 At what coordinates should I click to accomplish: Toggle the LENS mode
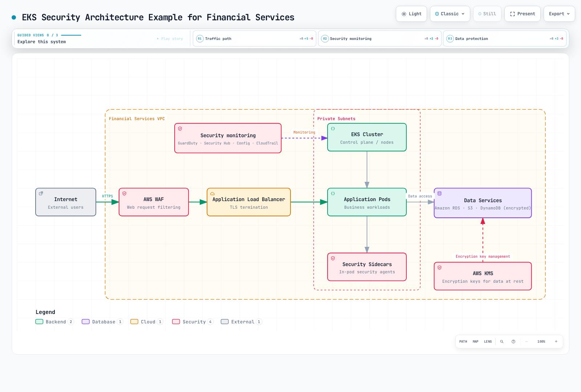[488, 342]
